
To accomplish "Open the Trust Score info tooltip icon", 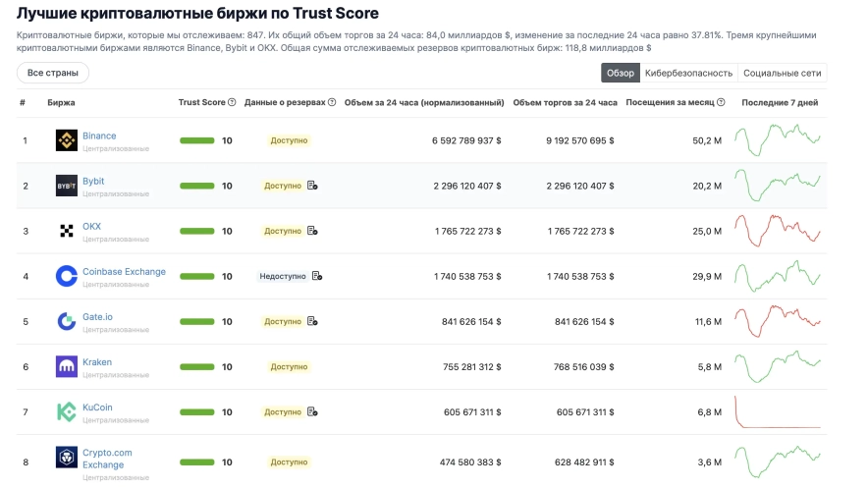I will 232,102.
